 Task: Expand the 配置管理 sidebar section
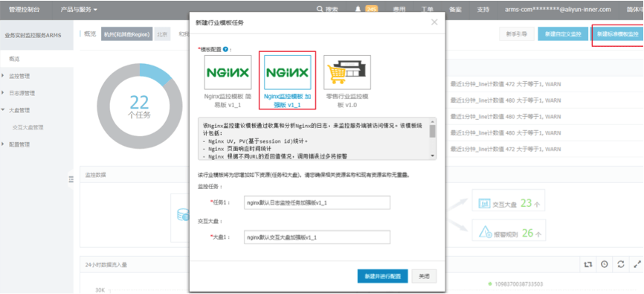[19, 144]
